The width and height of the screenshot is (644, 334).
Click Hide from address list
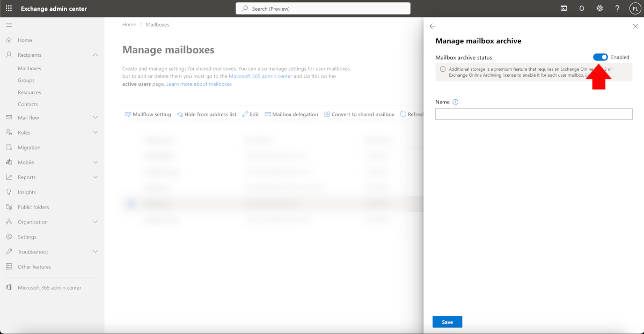[x=207, y=114]
